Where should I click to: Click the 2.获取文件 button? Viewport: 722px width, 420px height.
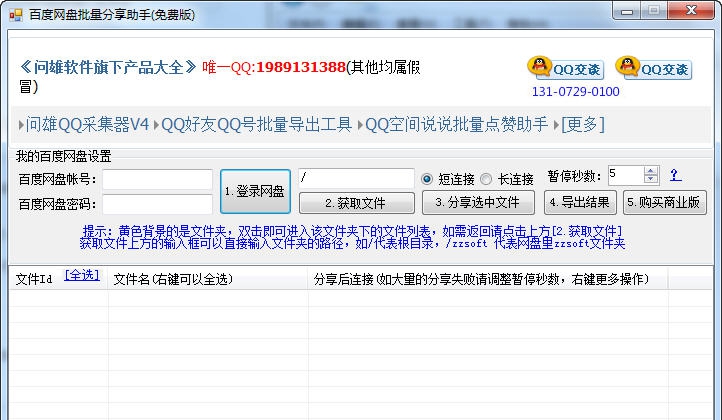tap(356, 203)
